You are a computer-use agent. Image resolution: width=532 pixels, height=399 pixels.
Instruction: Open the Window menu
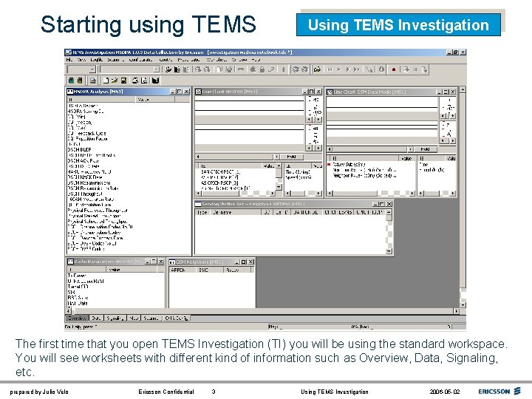[x=239, y=60]
